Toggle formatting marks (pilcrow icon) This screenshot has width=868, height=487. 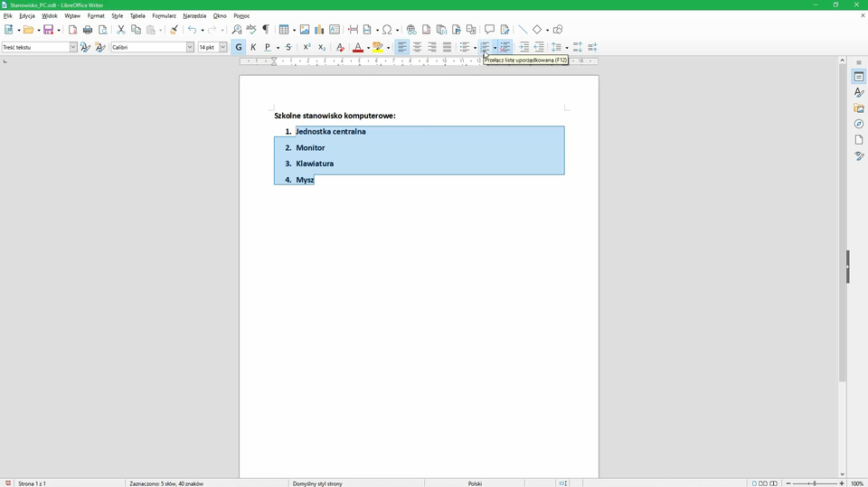tap(266, 30)
